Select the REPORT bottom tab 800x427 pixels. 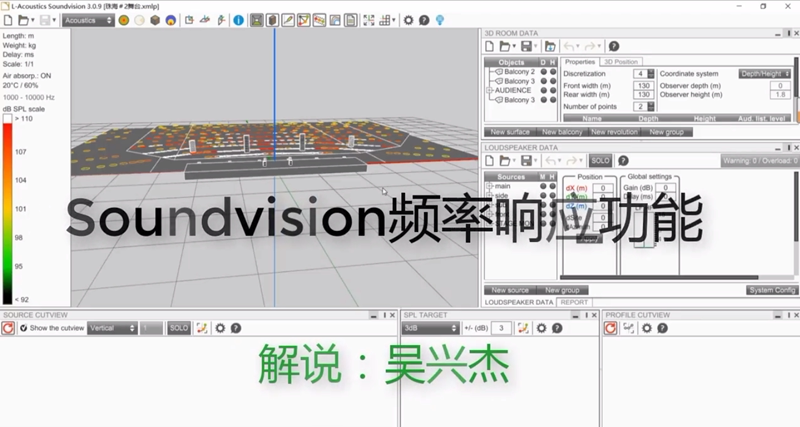[x=574, y=302]
